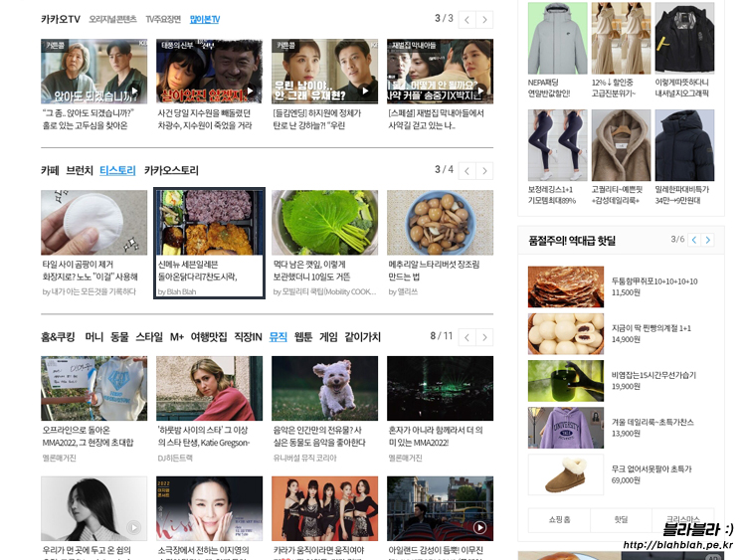Open 여행맛집 category tab
This screenshot has height=560, width=746.
click(209, 337)
